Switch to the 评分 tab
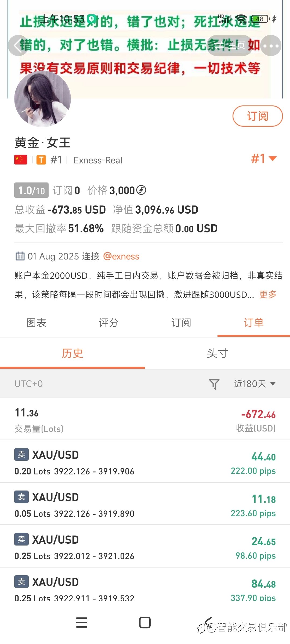The height and width of the screenshot is (644, 290). (x=109, y=323)
